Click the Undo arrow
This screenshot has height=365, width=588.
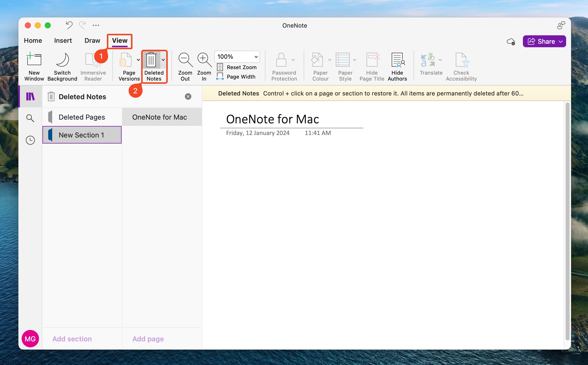tap(69, 25)
